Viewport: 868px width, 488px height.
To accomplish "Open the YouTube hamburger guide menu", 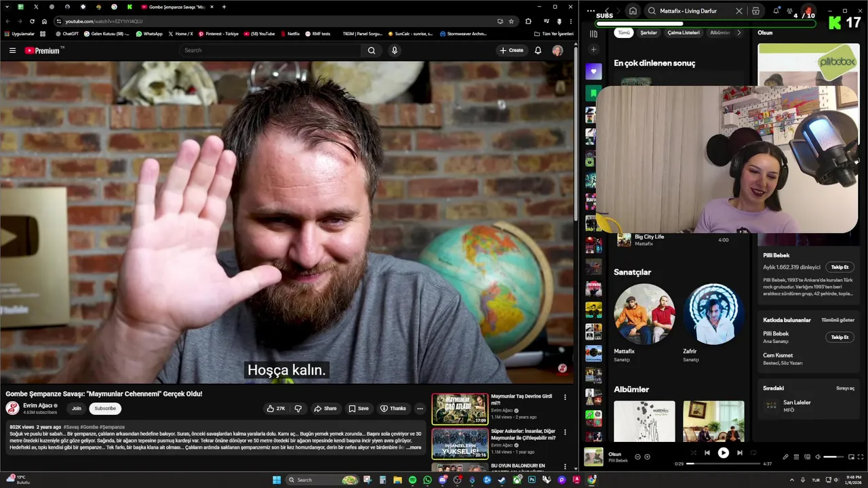I will [x=12, y=50].
